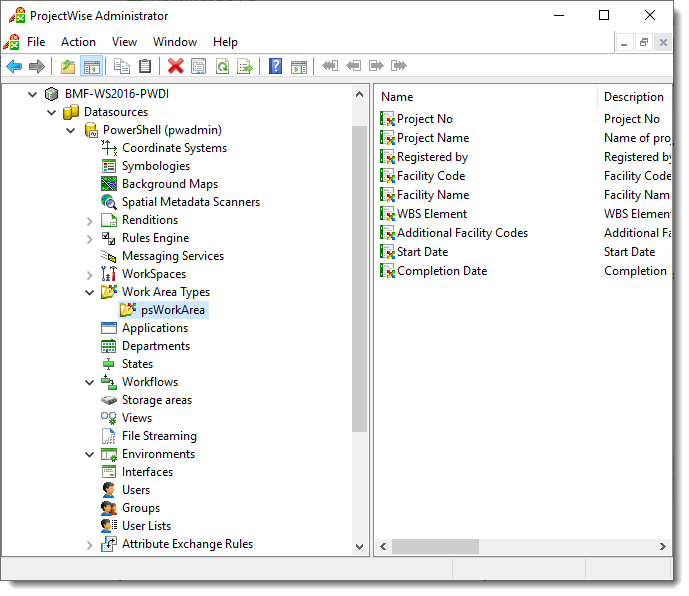This screenshot has width=689, height=596.
Task: Click the tree pane scroll down arrow
Action: point(360,547)
